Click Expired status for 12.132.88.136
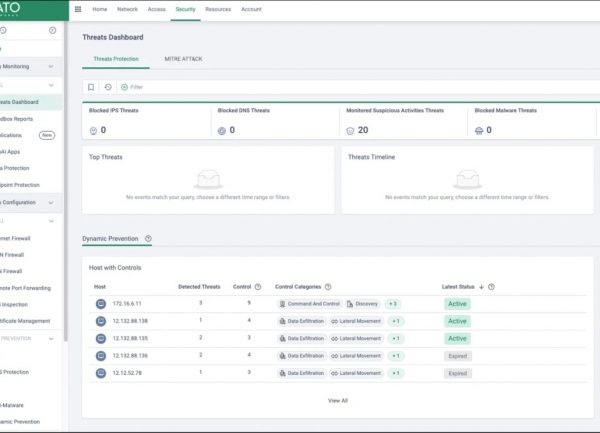The height and width of the screenshot is (433, 600). tap(458, 356)
